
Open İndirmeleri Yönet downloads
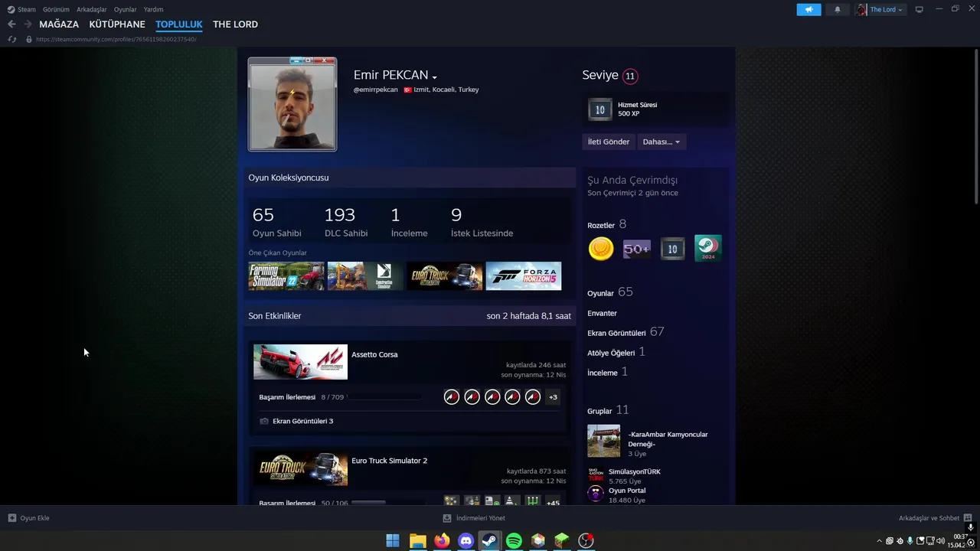(x=474, y=518)
